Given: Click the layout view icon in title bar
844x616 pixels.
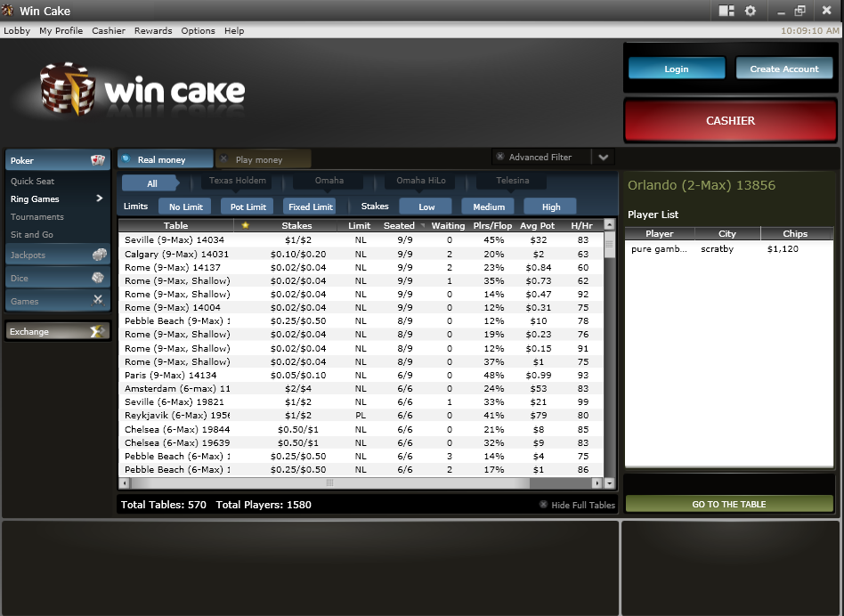Looking at the screenshot, I should (726, 11).
